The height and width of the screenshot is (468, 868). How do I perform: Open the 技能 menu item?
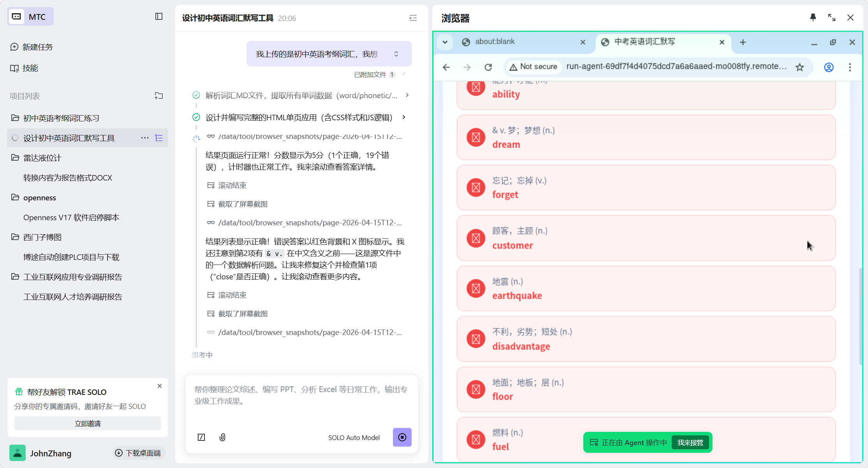click(30, 68)
